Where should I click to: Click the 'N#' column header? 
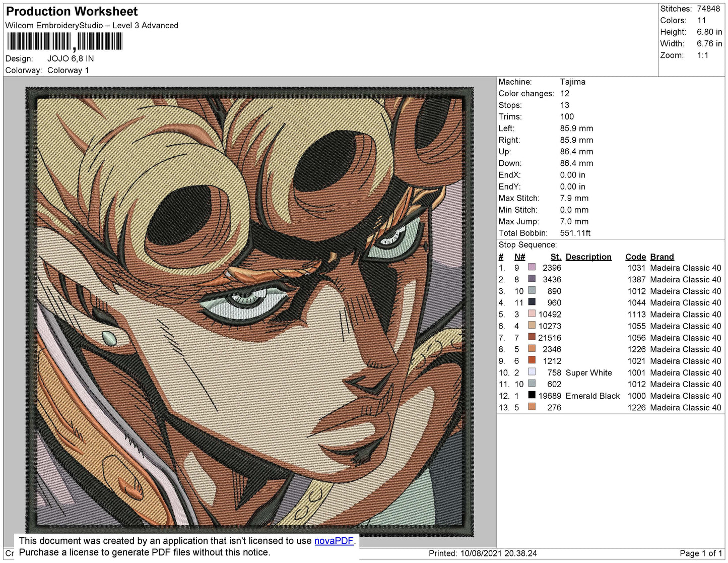coord(519,257)
